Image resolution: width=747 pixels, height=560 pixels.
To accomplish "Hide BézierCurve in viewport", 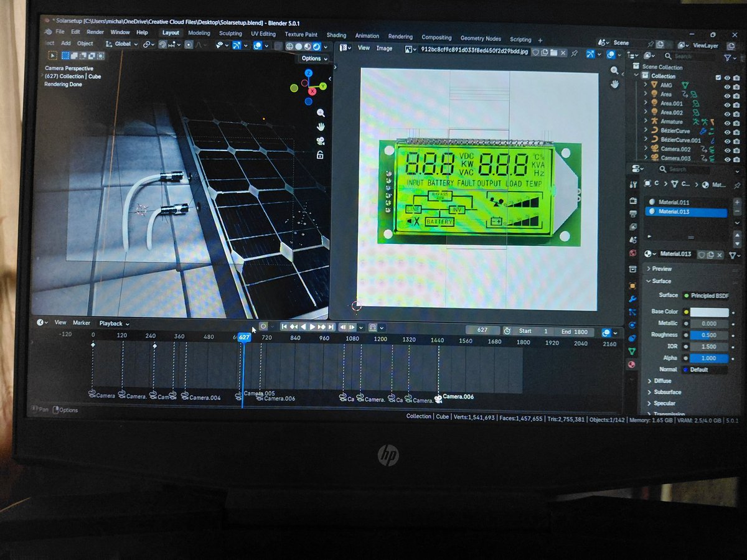I will click(727, 132).
